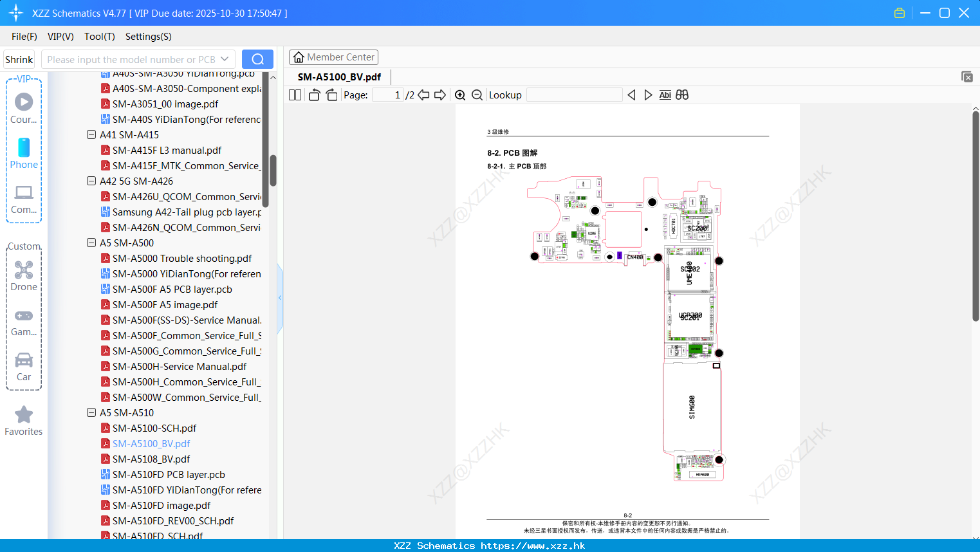This screenshot has width=980, height=552.
Task: Click the file tree scroll-up arrow
Action: (x=273, y=77)
